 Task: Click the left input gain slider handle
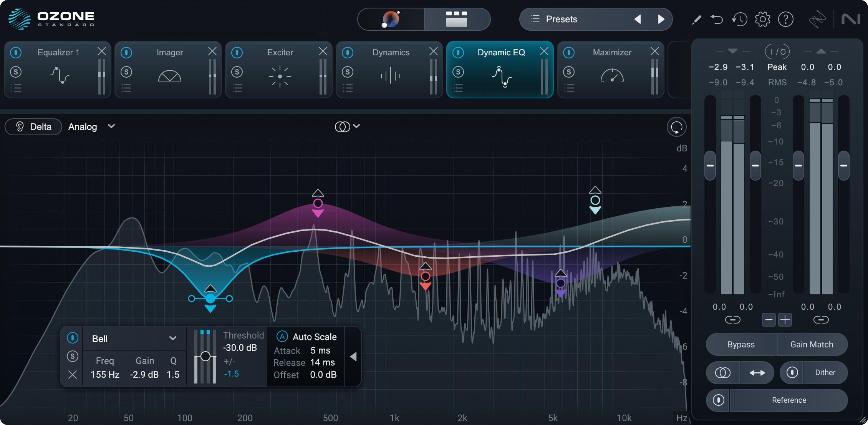(x=710, y=166)
